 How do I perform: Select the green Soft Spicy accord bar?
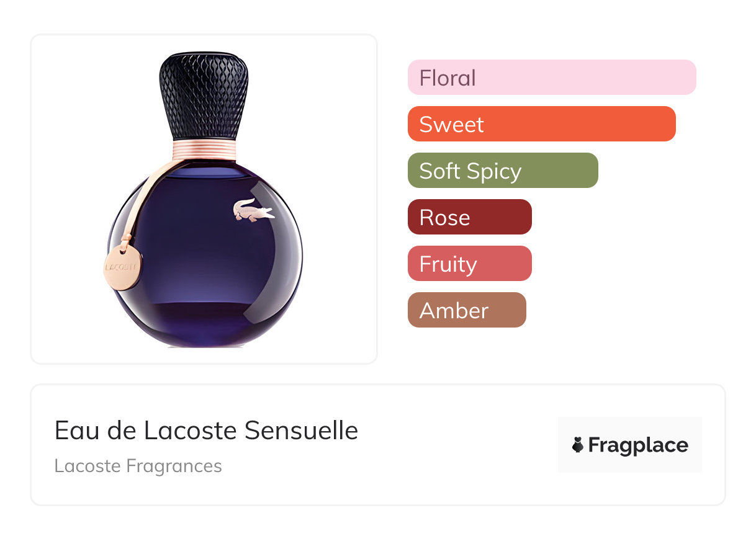coord(502,171)
